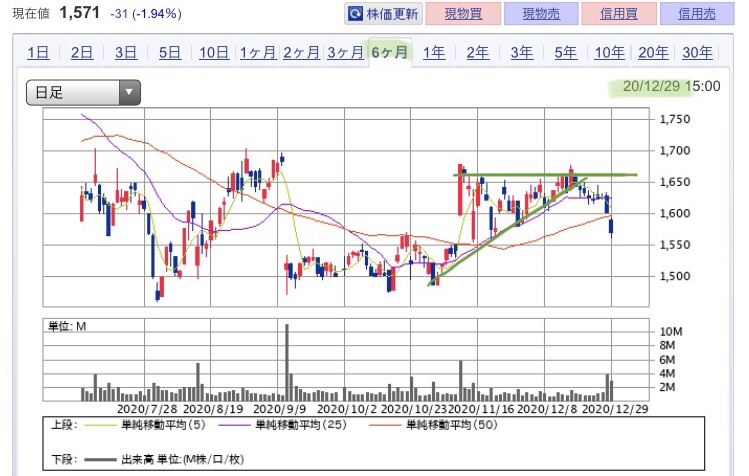The height and width of the screenshot is (476, 749).
Task: Select the 日足 chart interval combo box
Action: click(84, 92)
